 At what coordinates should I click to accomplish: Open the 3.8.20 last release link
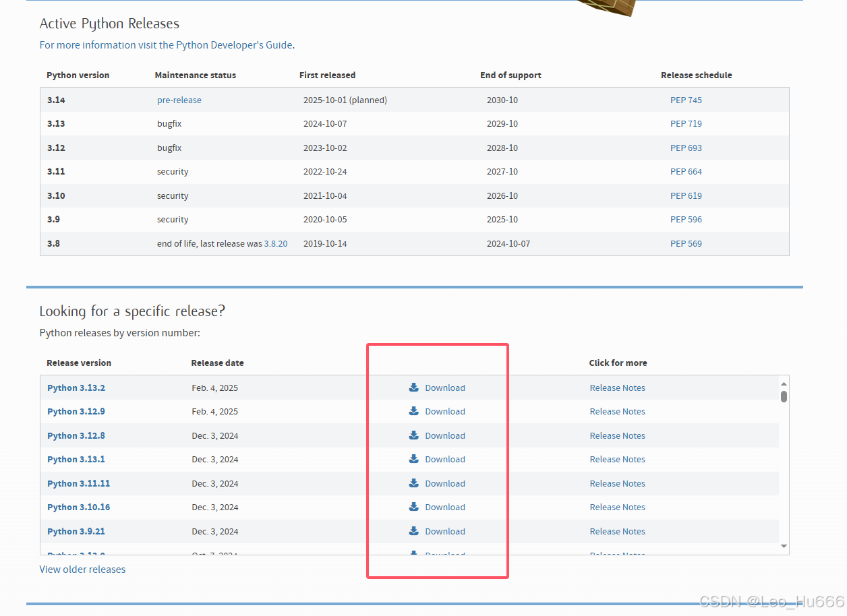276,243
